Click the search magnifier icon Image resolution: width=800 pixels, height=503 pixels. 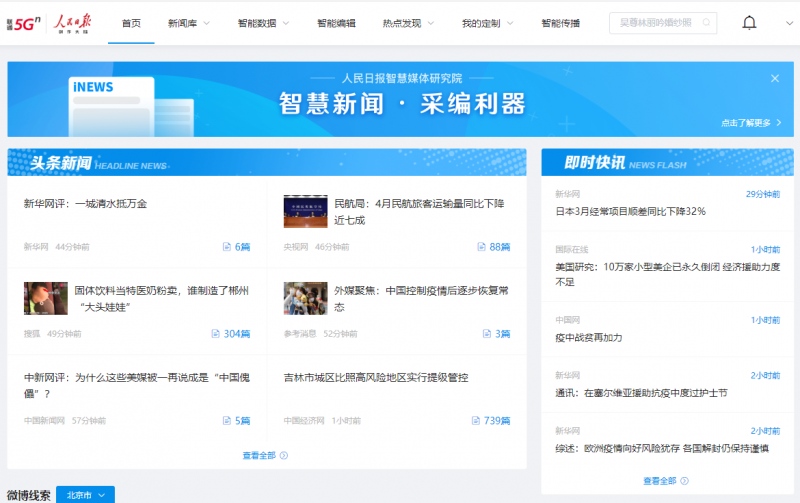707,23
